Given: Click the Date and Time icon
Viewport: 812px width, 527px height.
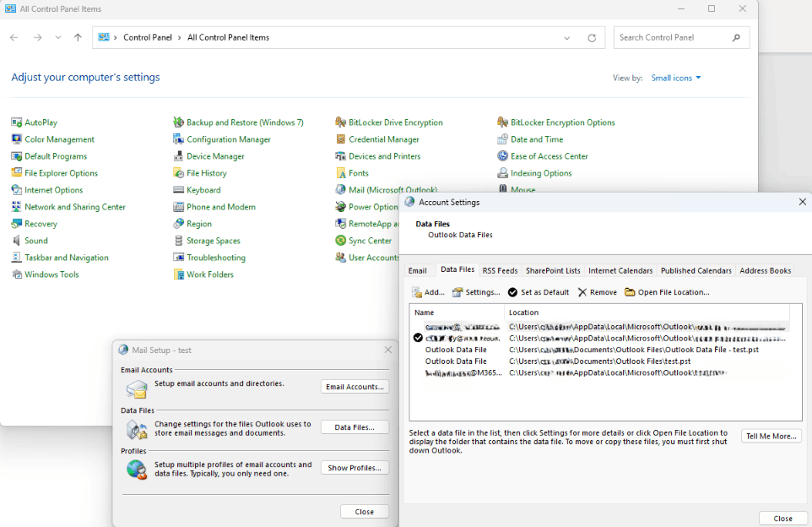Looking at the screenshot, I should (x=502, y=139).
